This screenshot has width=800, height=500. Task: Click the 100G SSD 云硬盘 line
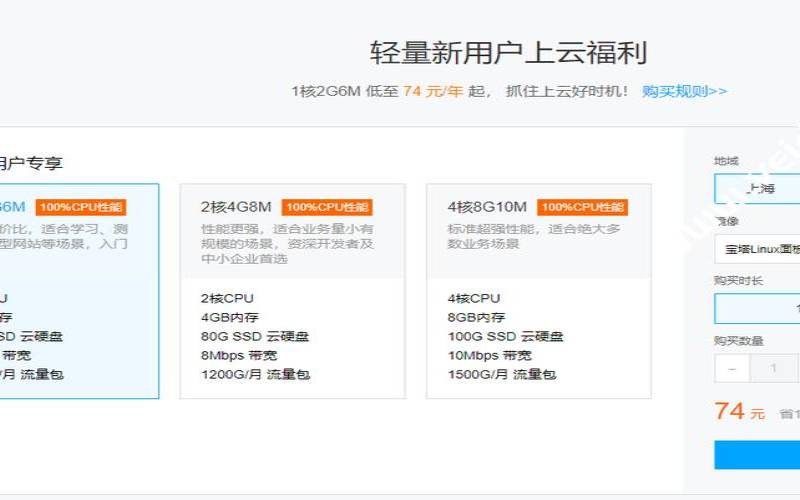coord(505,336)
